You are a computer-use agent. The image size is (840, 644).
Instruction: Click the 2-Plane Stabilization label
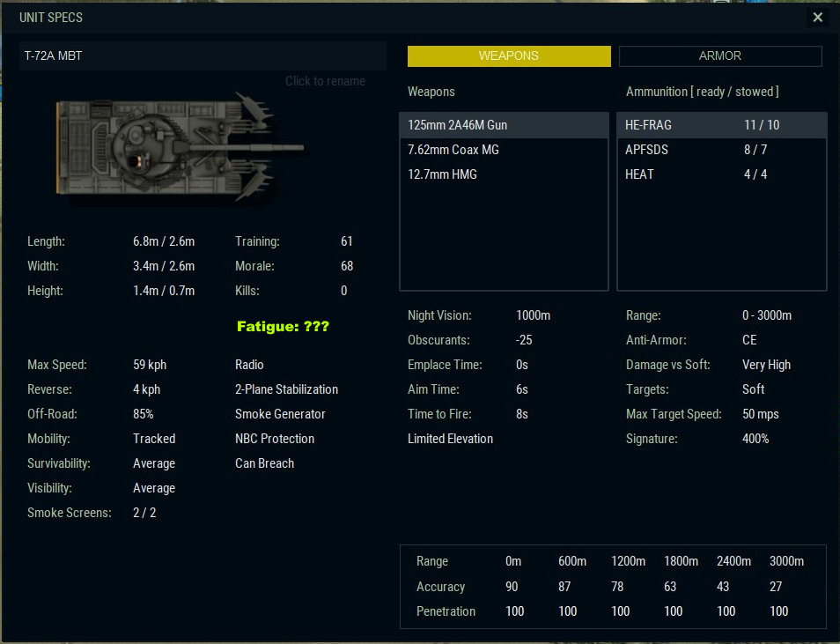pyautogui.click(x=287, y=389)
